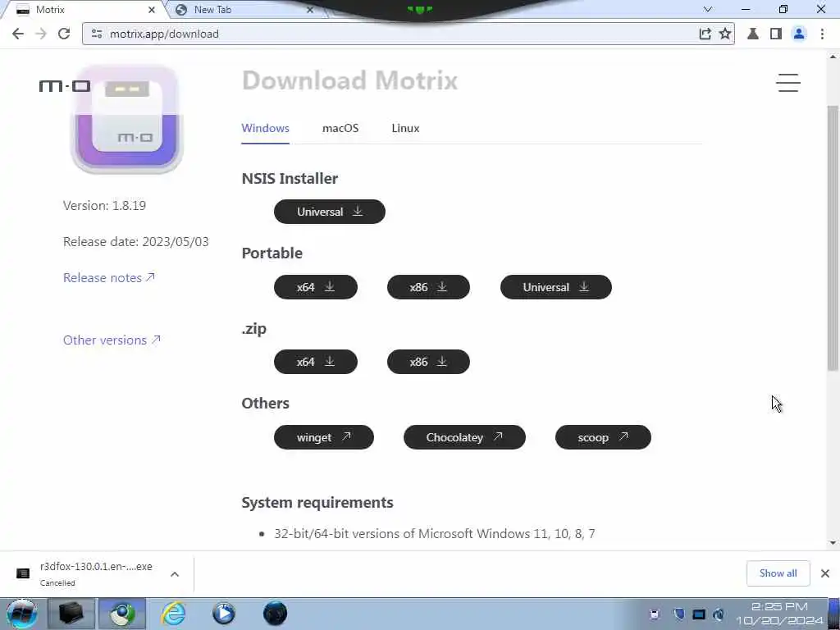Click the leftmost device tray icon
This screenshot has height=630, width=840.
[x=655, y=614]
